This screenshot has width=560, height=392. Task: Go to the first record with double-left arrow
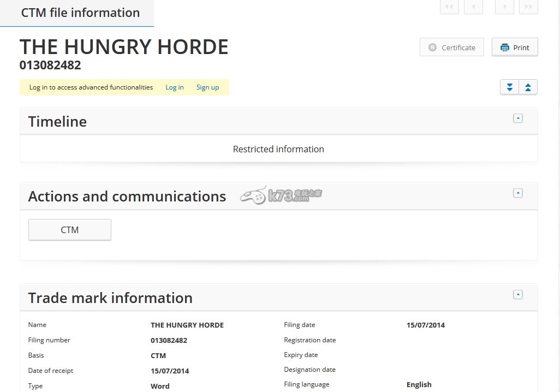tap(449, 7)
